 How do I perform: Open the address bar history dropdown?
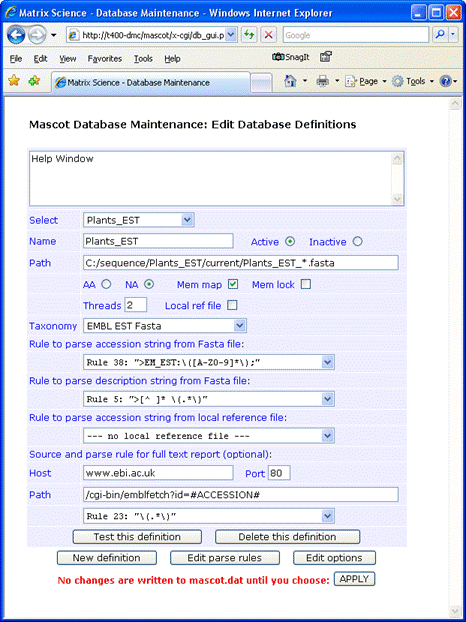pyautogui.click(x=232, y=35)
